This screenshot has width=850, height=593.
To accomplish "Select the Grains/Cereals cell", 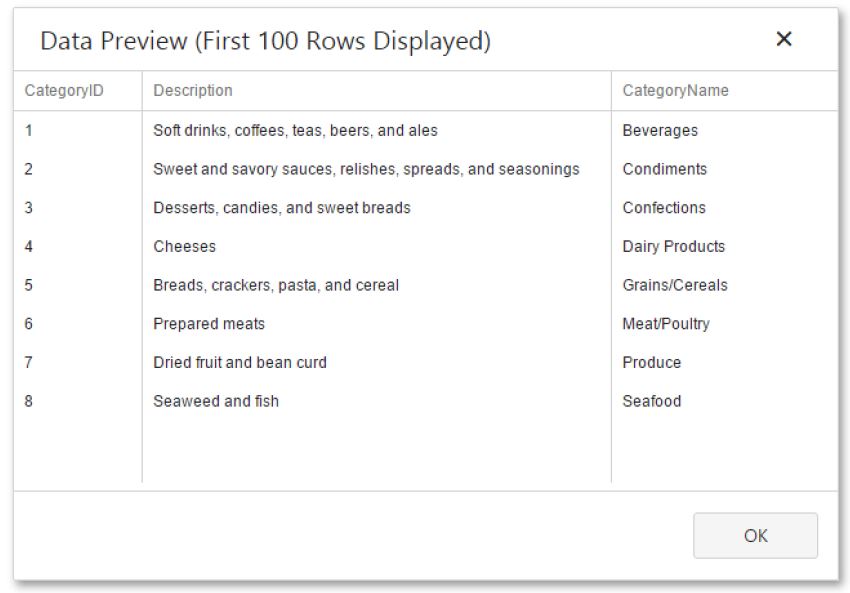I will coord(675,285).
